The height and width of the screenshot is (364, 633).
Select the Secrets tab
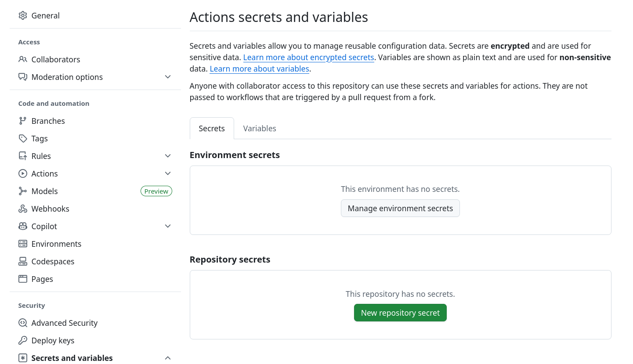212,128
